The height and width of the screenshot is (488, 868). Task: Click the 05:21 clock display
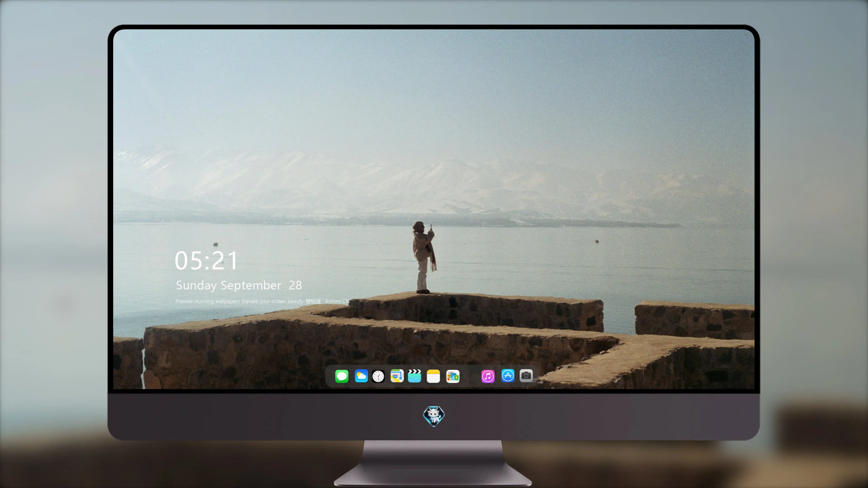click(206, 261)
